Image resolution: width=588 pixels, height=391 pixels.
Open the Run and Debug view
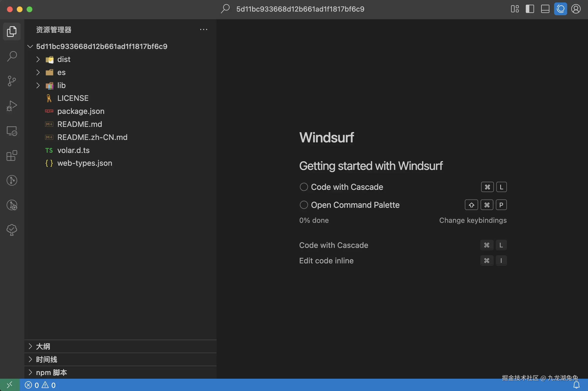point(12,106)
